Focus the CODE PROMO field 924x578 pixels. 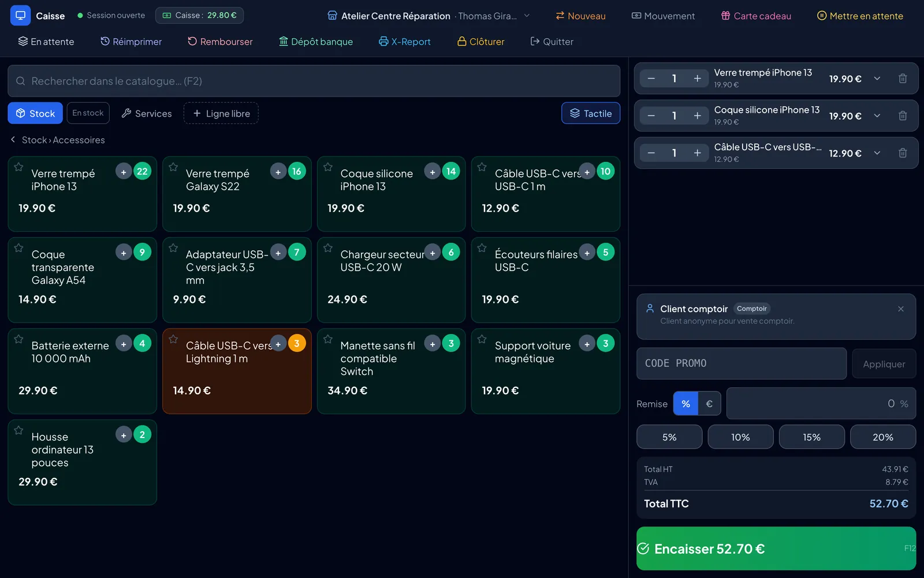(742, 364)
